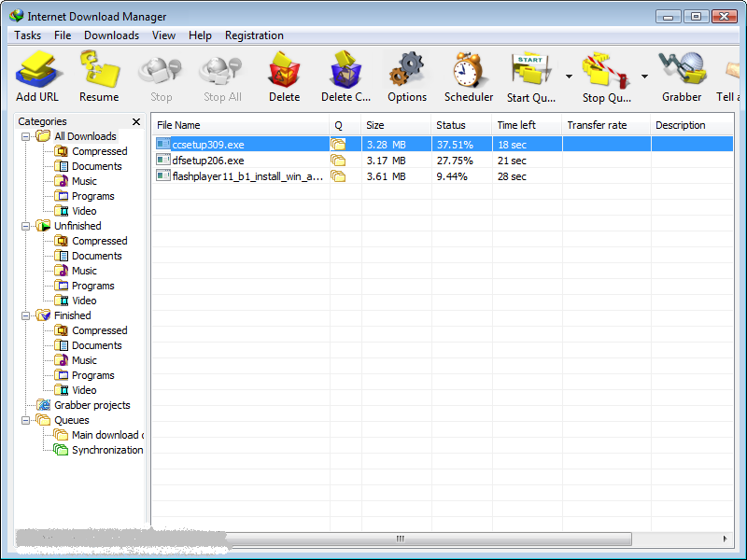Image resolution: width=747 pixels, height=560 pixels.
Task: Sort by the Description column header
Action: click(x=692, y=125)
